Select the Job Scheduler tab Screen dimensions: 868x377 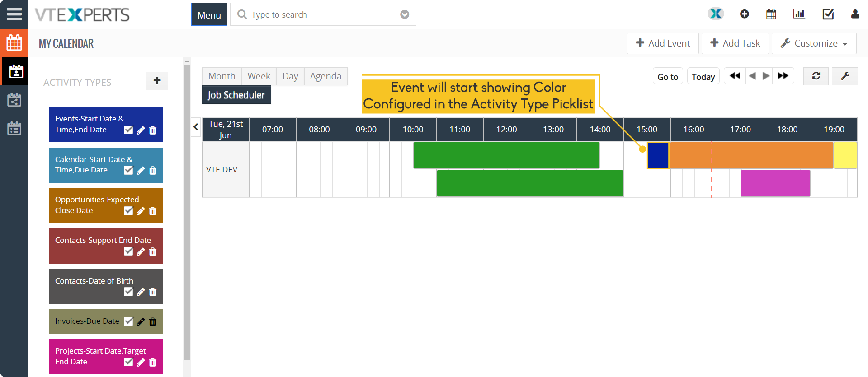tap(236, 95)
